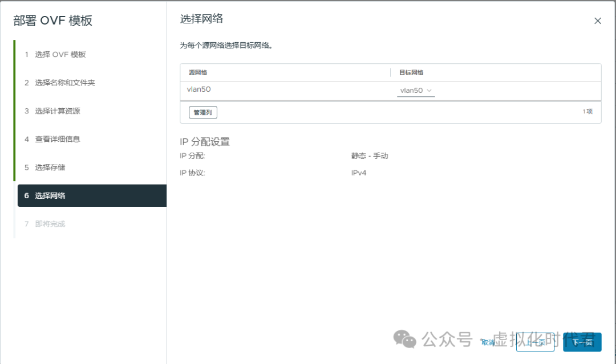Select the active step 6 选择网络
The height and width of the screenshot is (364, 616).
(x=52, y=195)
